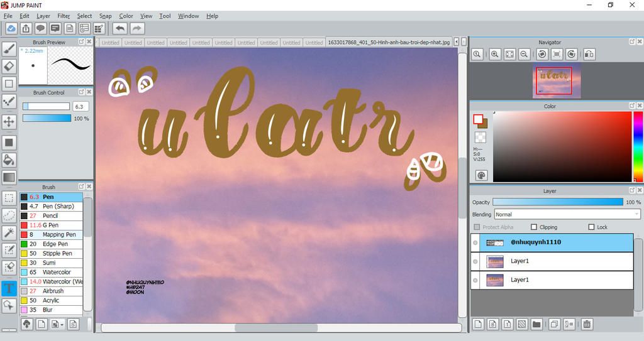Toggle the Protect Alpha checkbox
This screenshot has height=341, width=644.
click(x=477, y=227)
